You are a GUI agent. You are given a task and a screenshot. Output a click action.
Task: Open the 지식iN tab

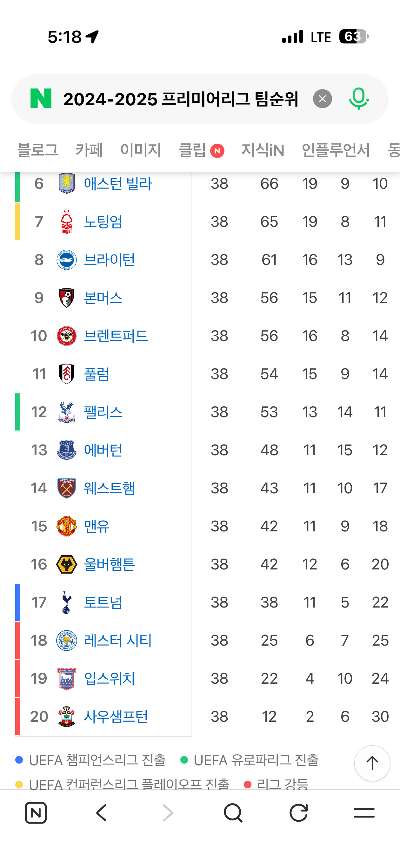(x=263, y=150)
